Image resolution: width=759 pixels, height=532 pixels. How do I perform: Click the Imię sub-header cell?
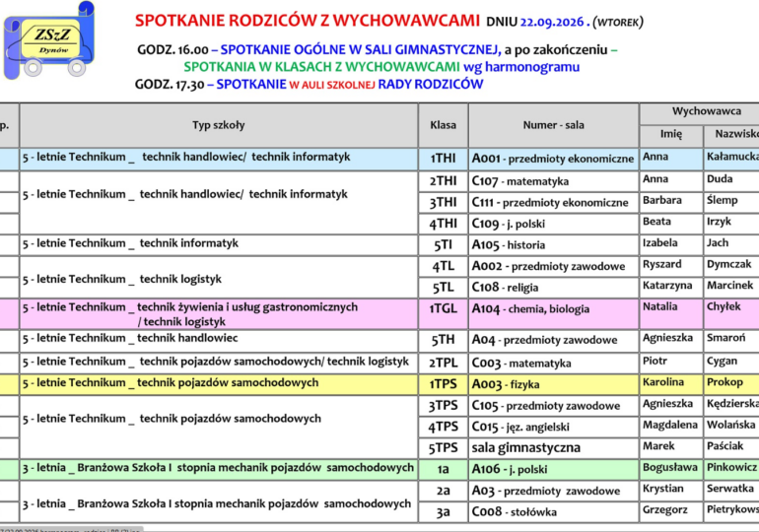pyautogui.click(x=671, y=134)
